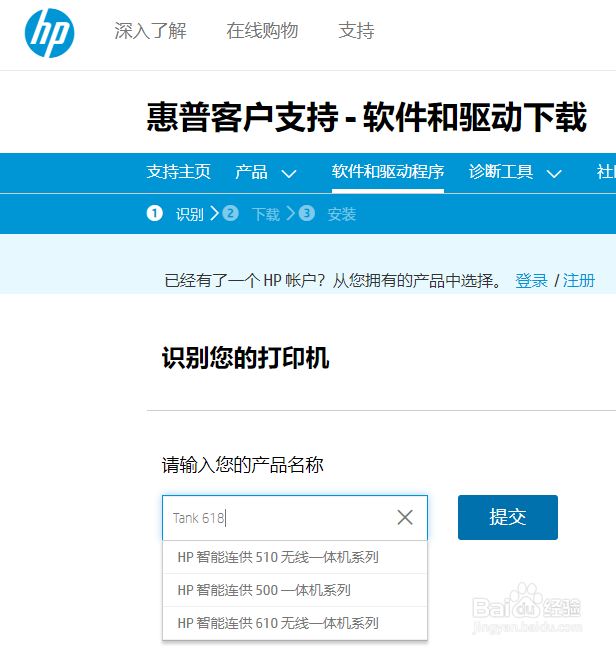
Task: Click the step 3 circle icon for 安装
Action: [306, 214]
